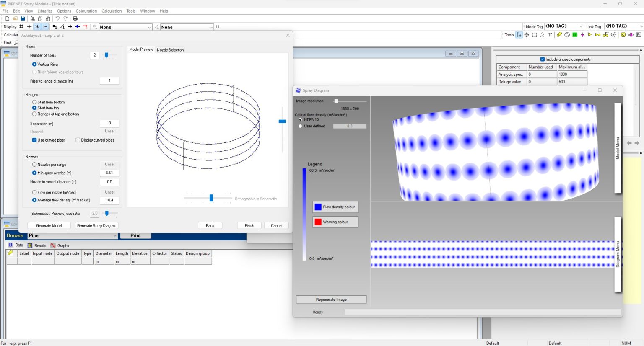Select the pump tool in the Tools toolbar
Screen dimensions: 644x346
click(x=567, y=35)
